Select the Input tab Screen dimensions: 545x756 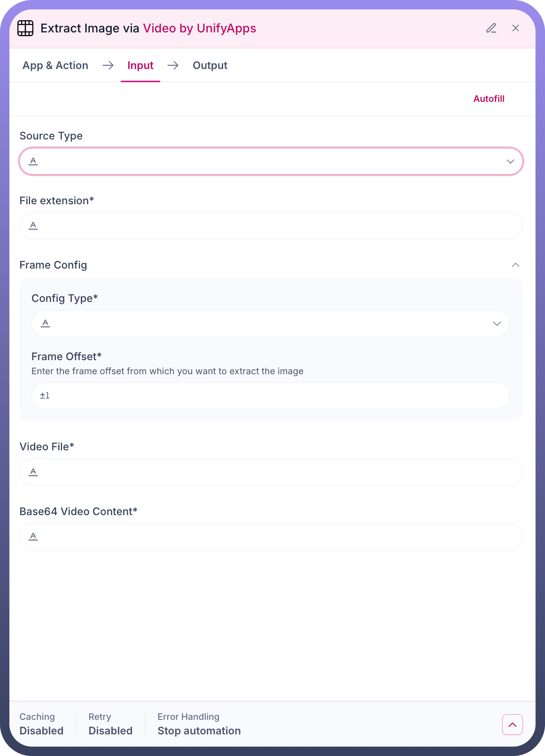(140, 65)
